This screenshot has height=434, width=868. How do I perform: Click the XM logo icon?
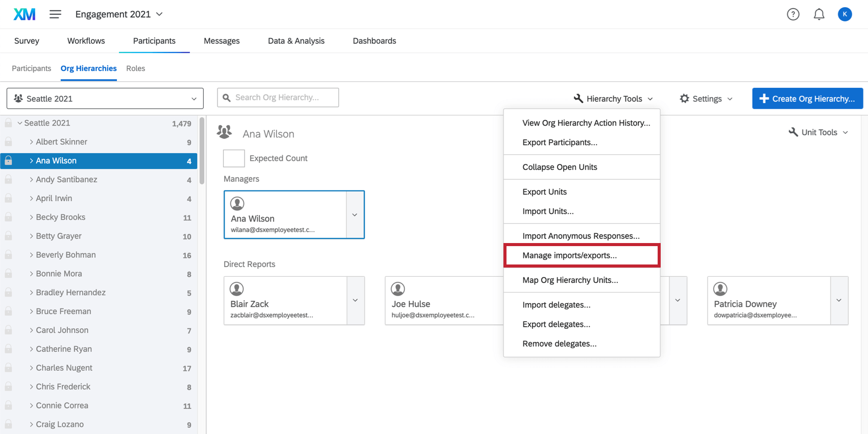tap(24, 14)
